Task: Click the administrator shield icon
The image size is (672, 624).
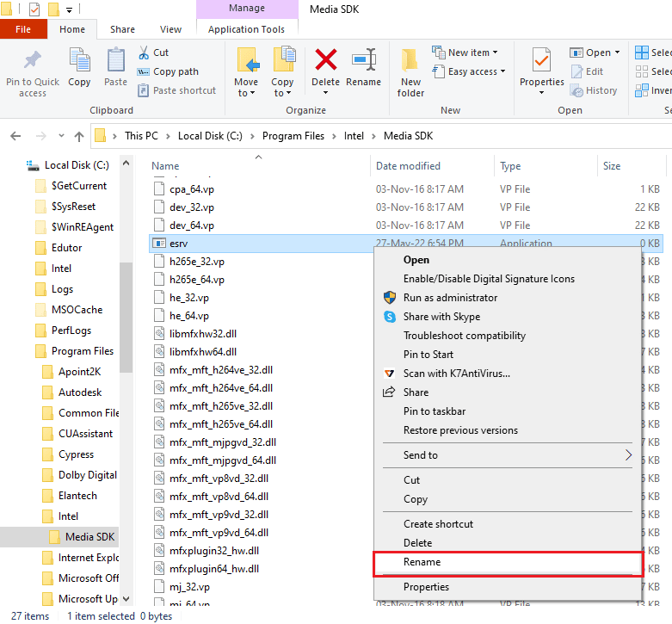Action: pos(390,298)
